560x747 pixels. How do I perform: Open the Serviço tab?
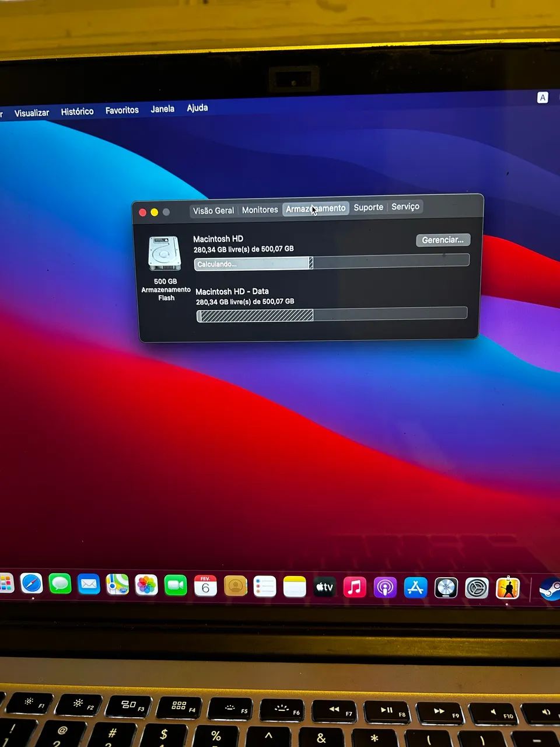(405, 207)
